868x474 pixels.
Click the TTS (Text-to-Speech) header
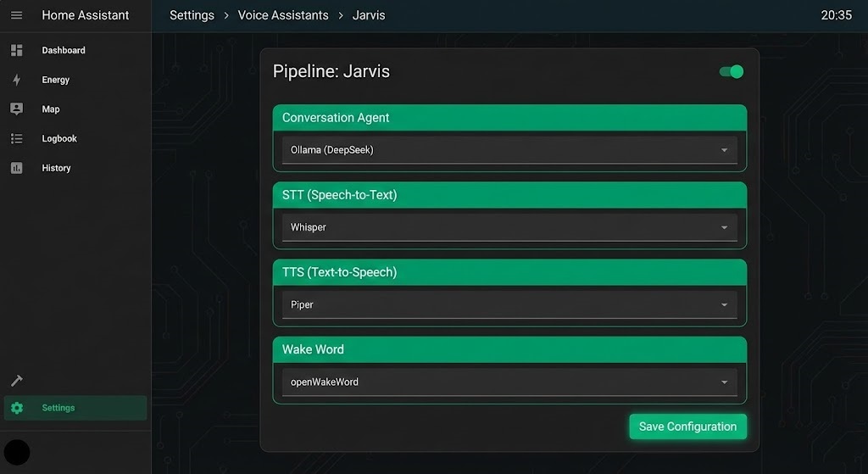point(509,272)
